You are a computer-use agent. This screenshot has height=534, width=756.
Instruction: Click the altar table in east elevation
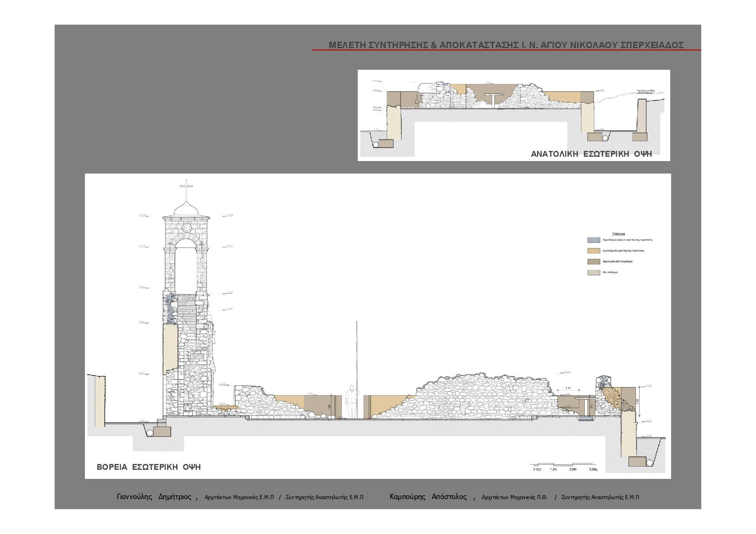(x=493, y=100)
